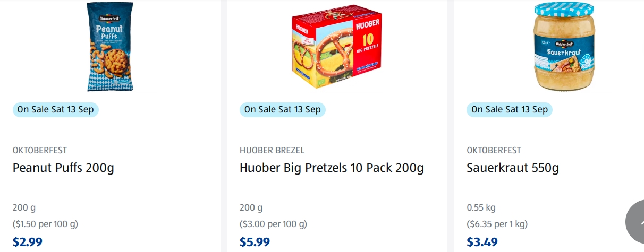Viewport: 644px width, 252px height.
Task: Click the $6.35 per 1 kg unit price
Action: click(497, 224)
